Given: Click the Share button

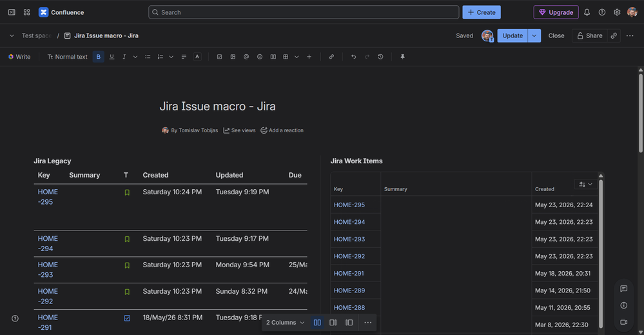Looking at the screenshot, I should [x=589, y=36].
